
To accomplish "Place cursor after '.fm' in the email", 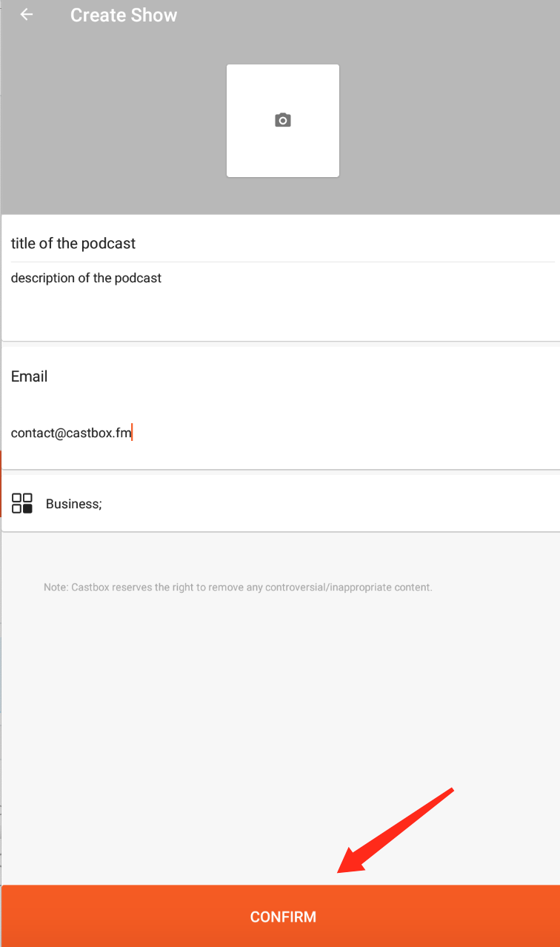I will pos(132,433).
